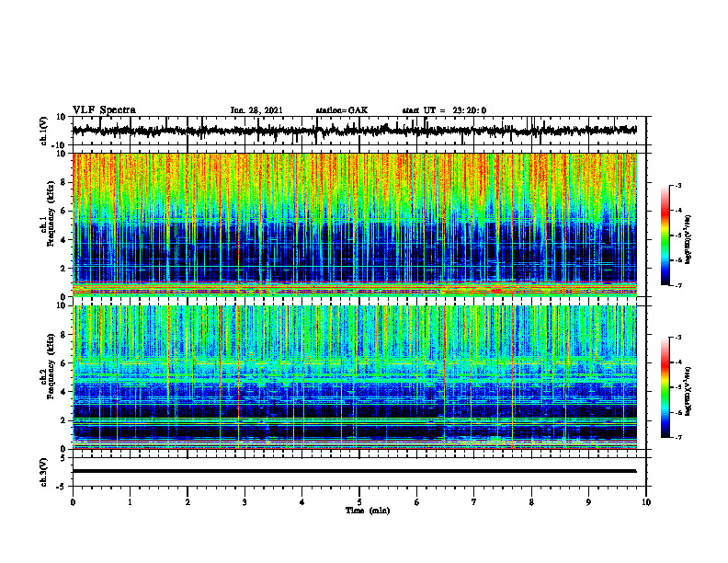Click the "-5" tick on ch.3(V) axis

click(63, 487)
